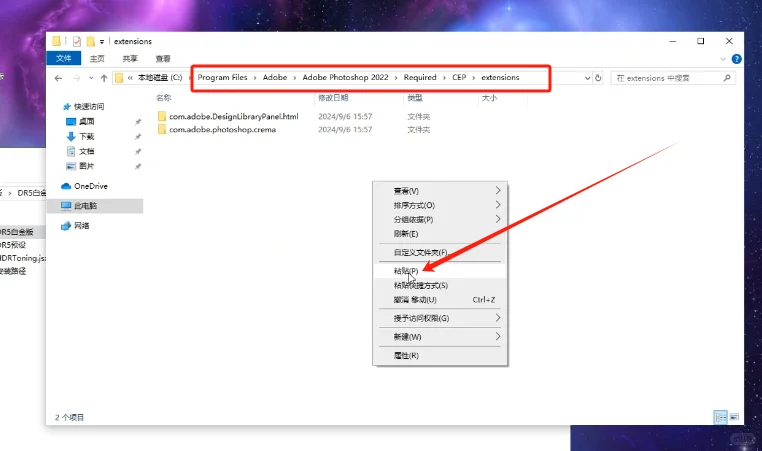The height and width of the screenshot is (451, 762).
Task: Unpin Desktop using its pin icon
Action: click(x=138, y=121)
